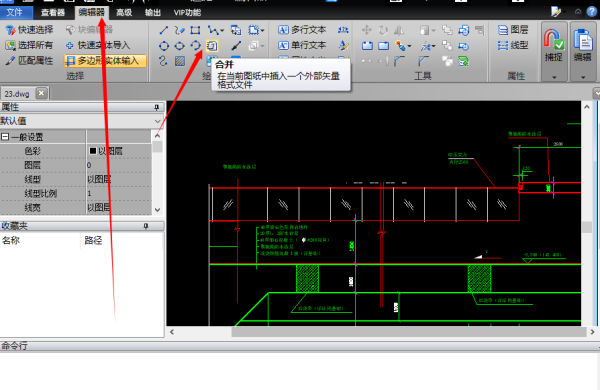Click the green stacked layers icon
Image resolution: width=600 pixels, height=390 pixels.
[x=463, y=61]
